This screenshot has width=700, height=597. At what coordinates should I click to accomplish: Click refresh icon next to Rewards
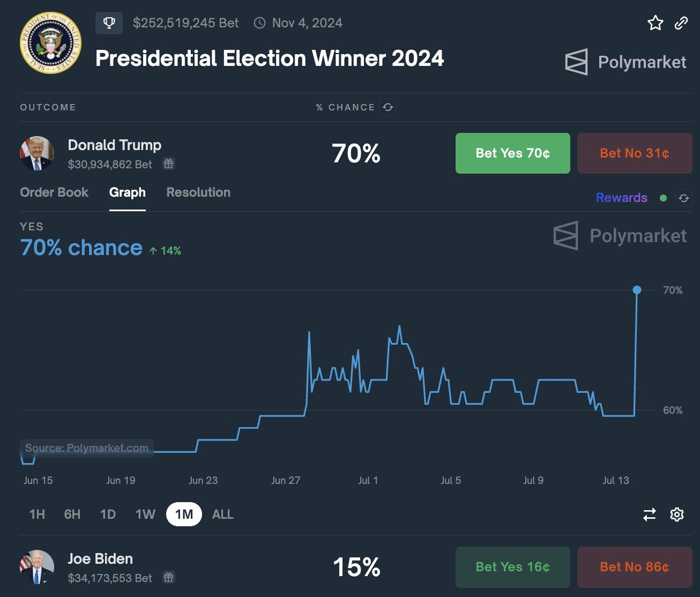[683, 198]
